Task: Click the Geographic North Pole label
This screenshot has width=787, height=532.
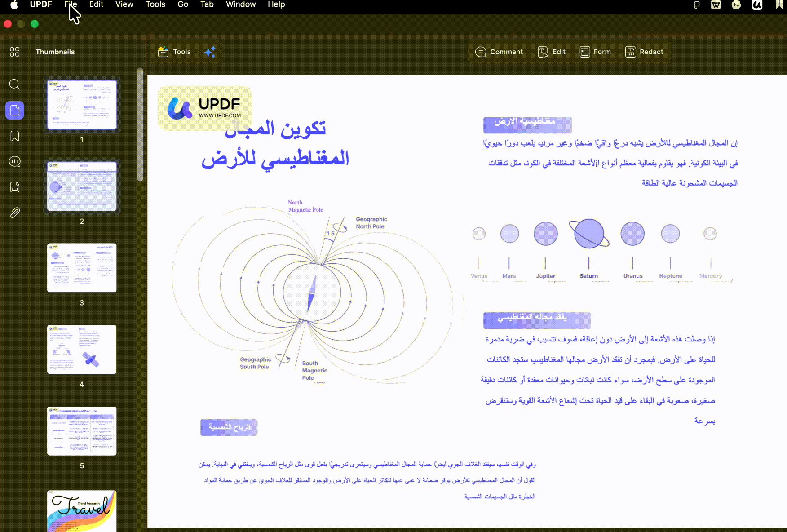Action: click(x=371, y=223)
